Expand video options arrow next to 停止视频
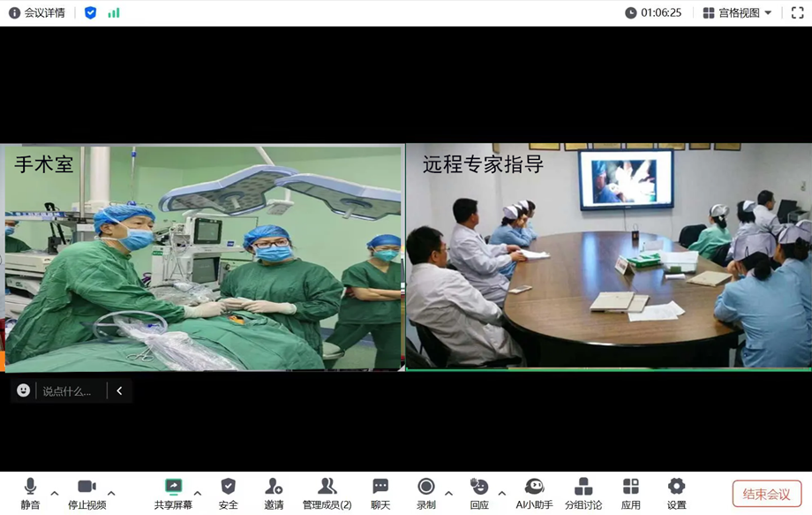 tap(111, 494)
